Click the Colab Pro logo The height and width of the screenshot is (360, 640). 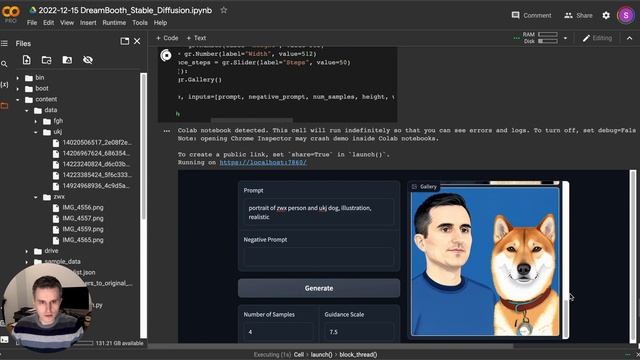10,14
